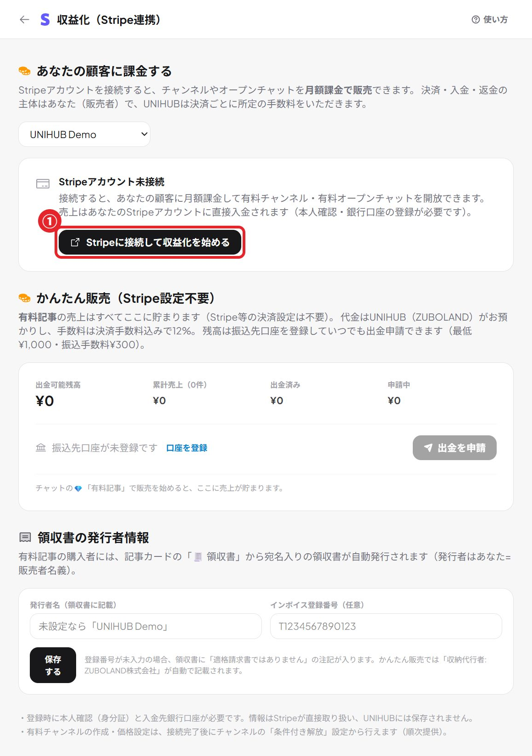532x756 pixels.
Task: Click Stripeに接続して収益化を始める button
Action: [150, 242]
